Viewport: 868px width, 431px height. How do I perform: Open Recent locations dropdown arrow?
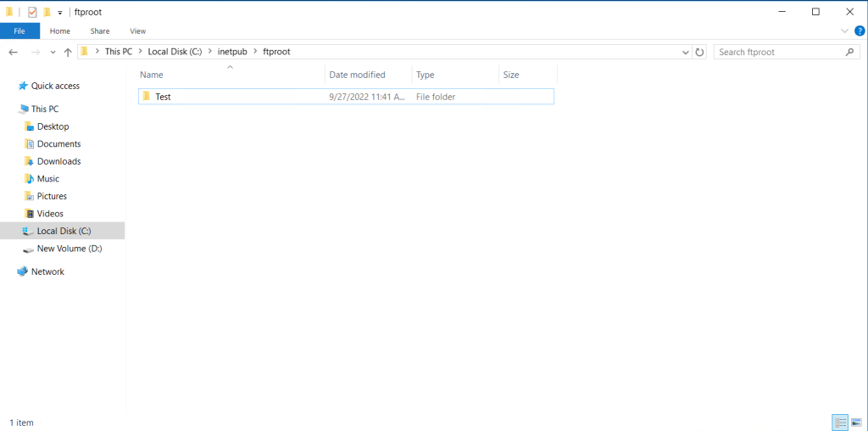coord(53,52)
